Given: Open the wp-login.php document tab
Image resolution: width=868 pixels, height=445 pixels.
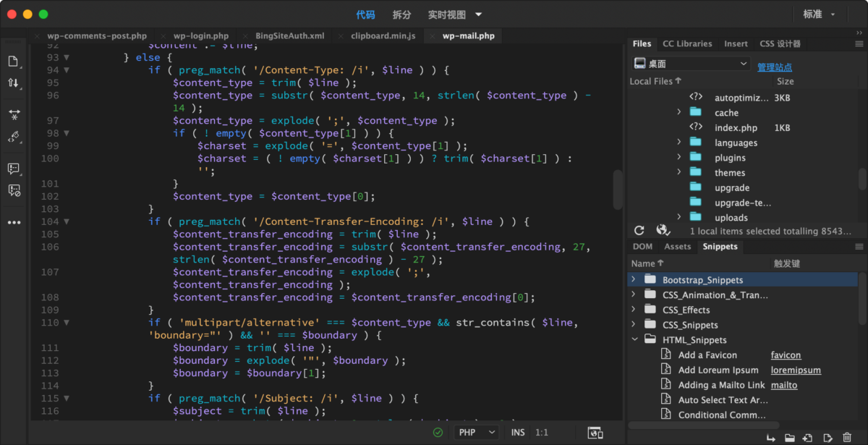Looking at the screenshot, I should tap(201, 35).
